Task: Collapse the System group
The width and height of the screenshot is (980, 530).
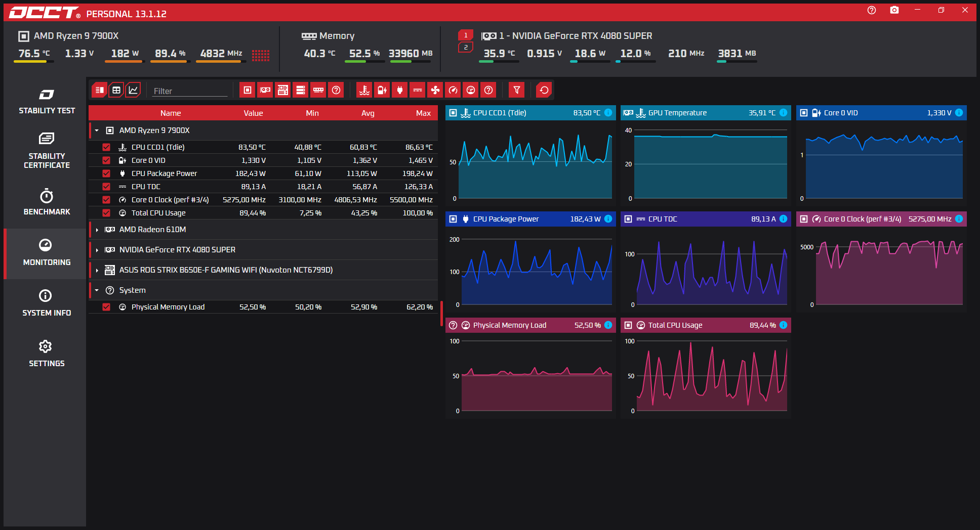Action: pyautogui.click(x=97, y=290)
